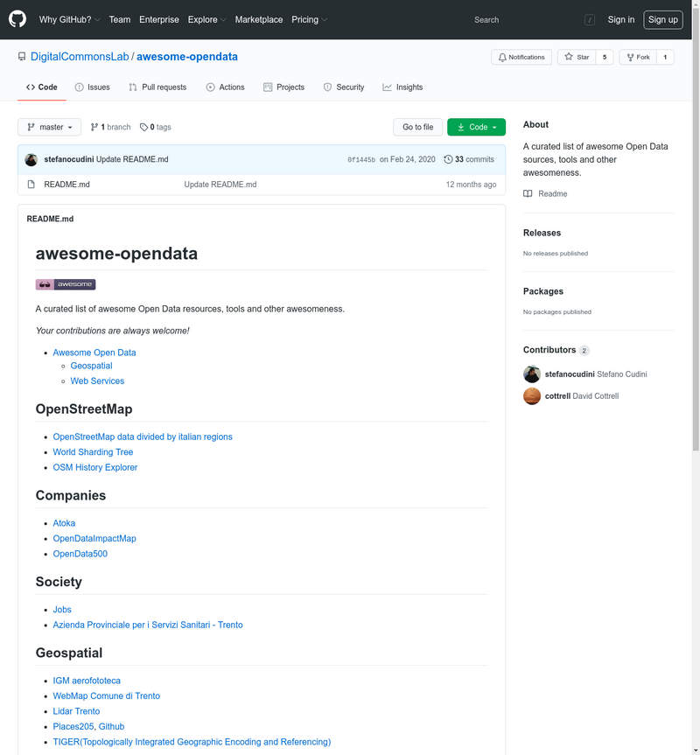Expand the Why GitHub? menu
This screenshot has height=755, width=700.
pos(69,20)
